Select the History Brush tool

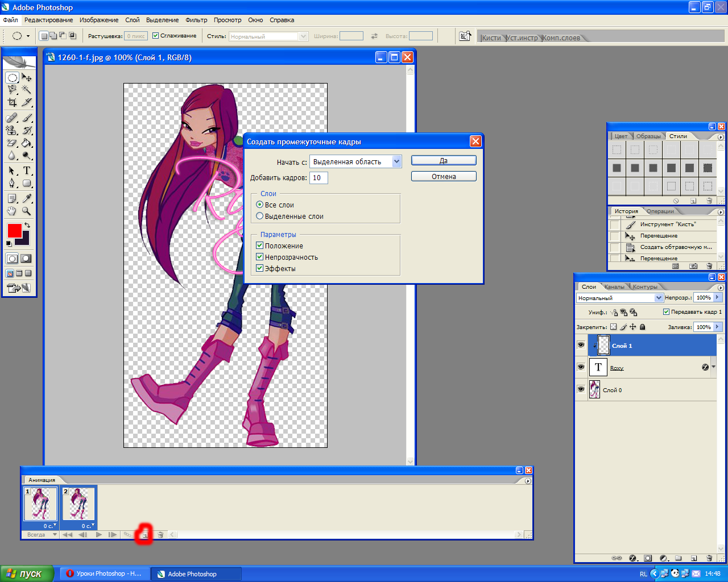pos(27,130)
